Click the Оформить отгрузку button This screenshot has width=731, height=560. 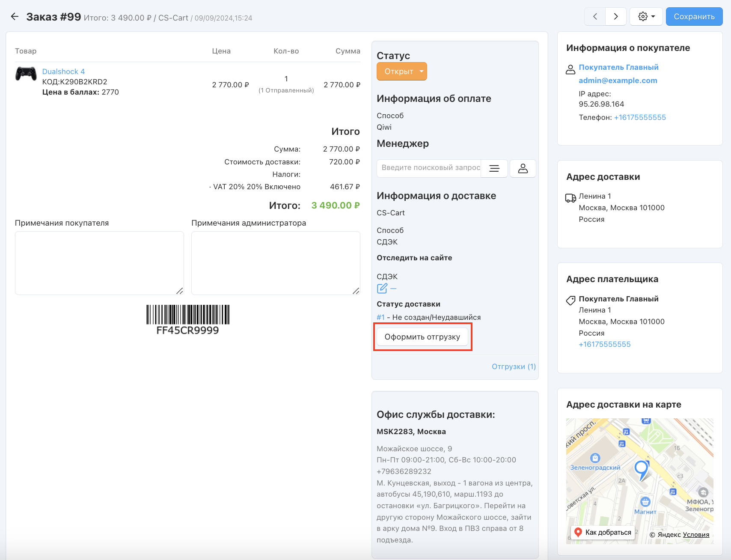[422, 337]
